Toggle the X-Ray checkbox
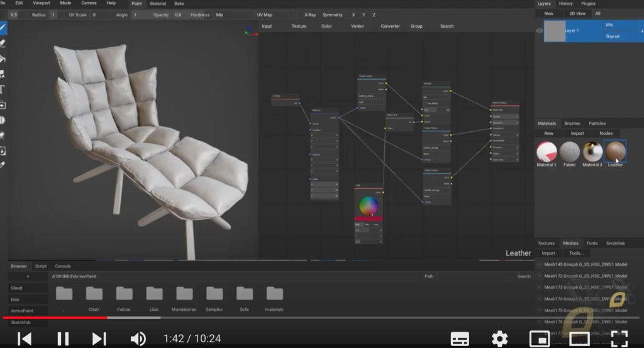 pyautogui.click(x=300, y=15)
